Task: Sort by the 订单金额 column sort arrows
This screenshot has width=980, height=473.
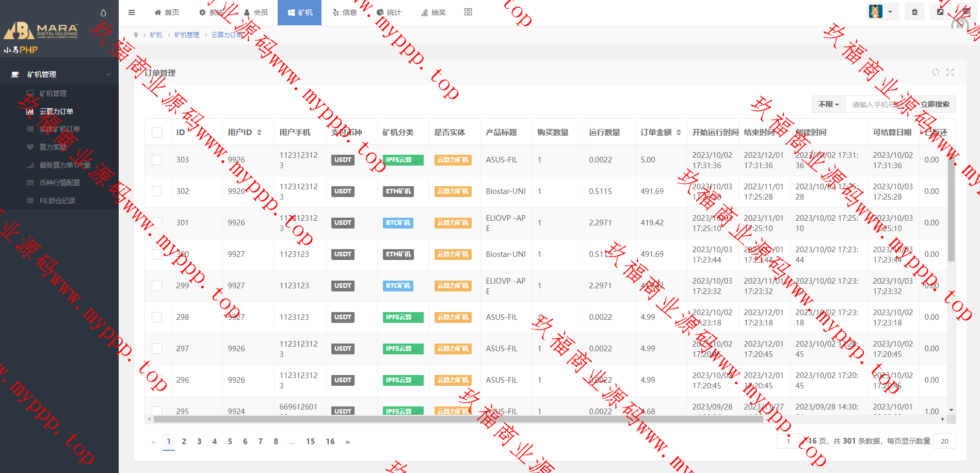Action: click(679, 133)
